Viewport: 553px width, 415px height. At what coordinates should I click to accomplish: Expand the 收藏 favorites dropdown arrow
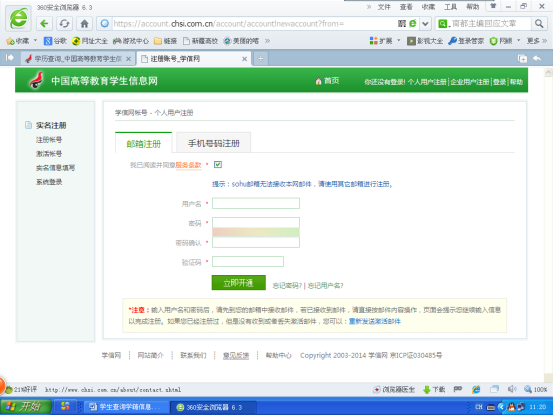tap(35, 41)
